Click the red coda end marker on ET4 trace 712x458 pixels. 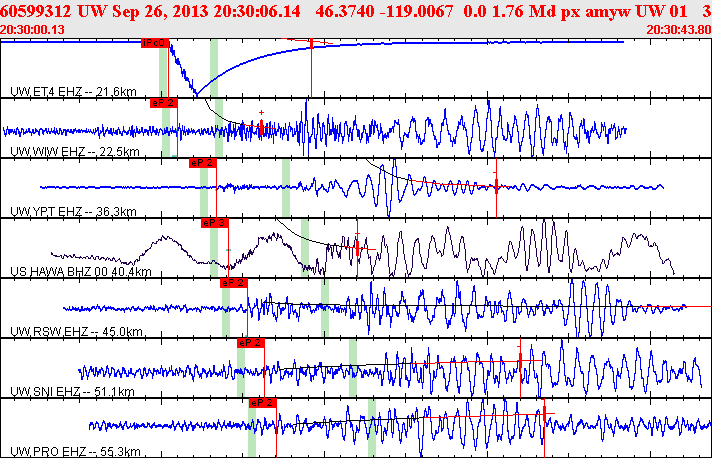coord(312,44)
